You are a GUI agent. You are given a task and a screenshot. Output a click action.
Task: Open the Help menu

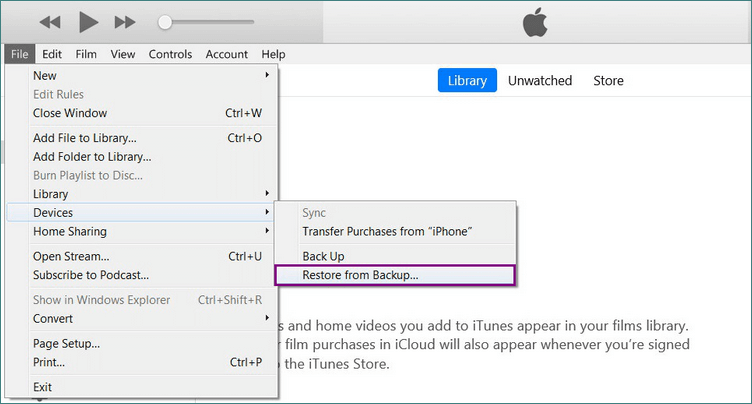pos(273,54)
